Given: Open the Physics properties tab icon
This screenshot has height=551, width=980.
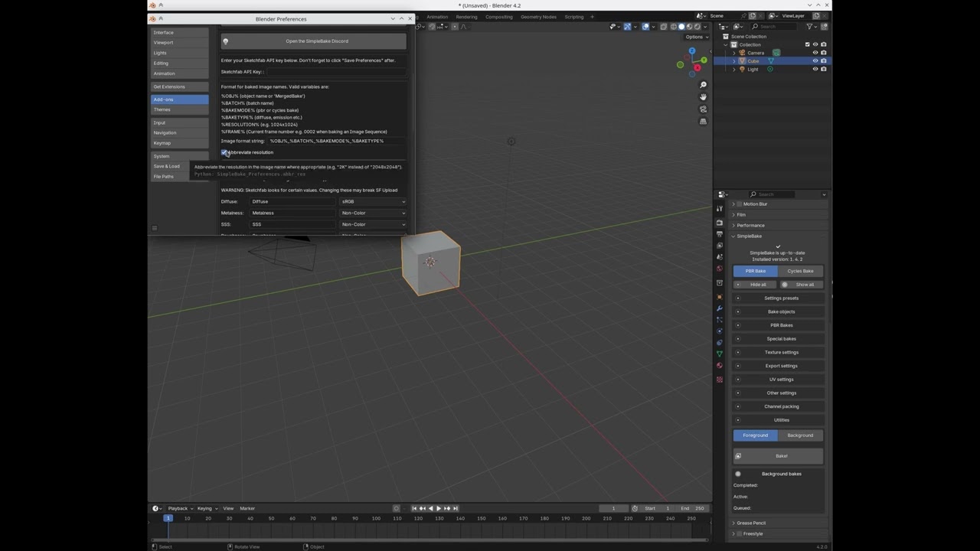Looking at the screenshot, I should pos(719,331).
